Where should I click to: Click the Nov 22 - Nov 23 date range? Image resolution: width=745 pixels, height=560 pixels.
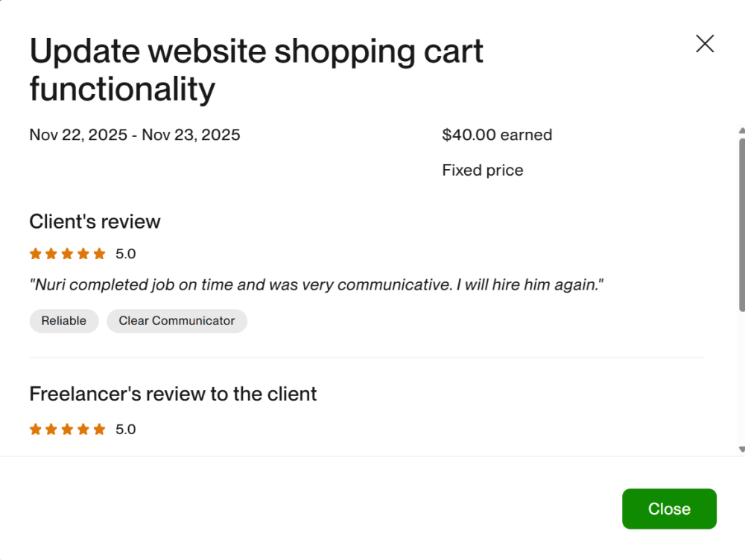tap(135, 135)
